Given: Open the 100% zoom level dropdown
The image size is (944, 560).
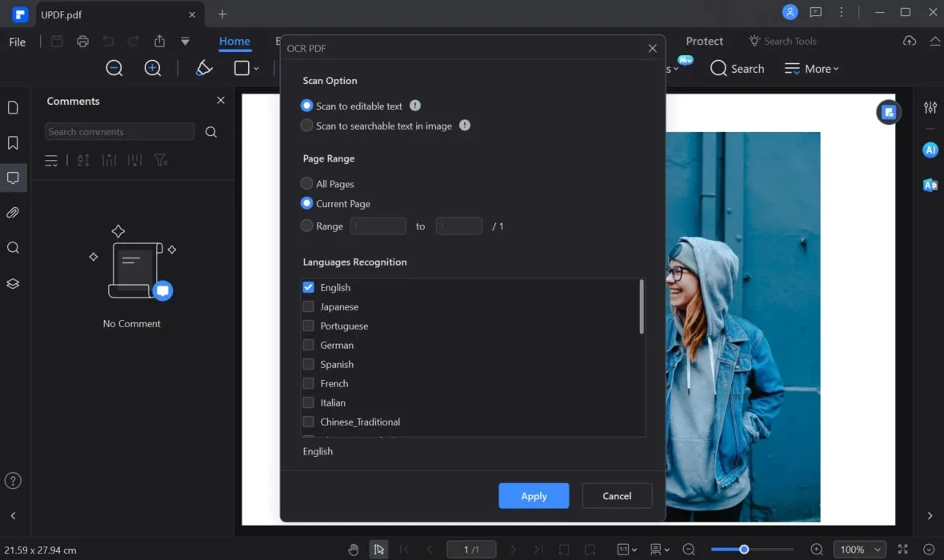Looking at the screenshot, I should pyautogui.click(x=859, y=550).
